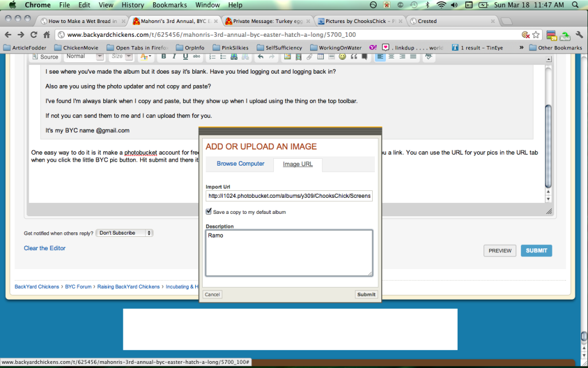The width and height of the screenshot is (588, 368).
Task: Select left text alignment in editor
Action: pos(381,57)
